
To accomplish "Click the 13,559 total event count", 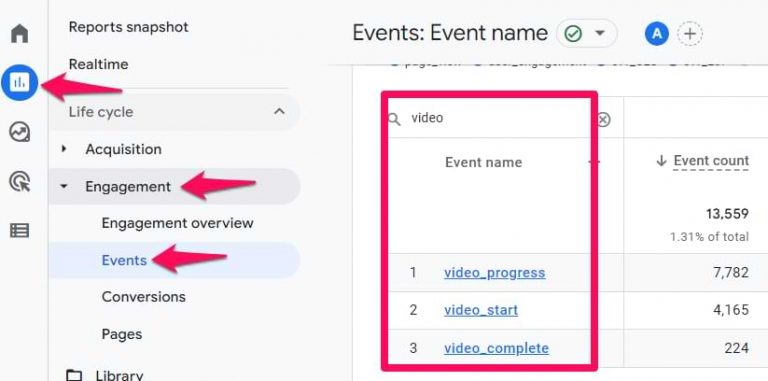I will point(727,214).
